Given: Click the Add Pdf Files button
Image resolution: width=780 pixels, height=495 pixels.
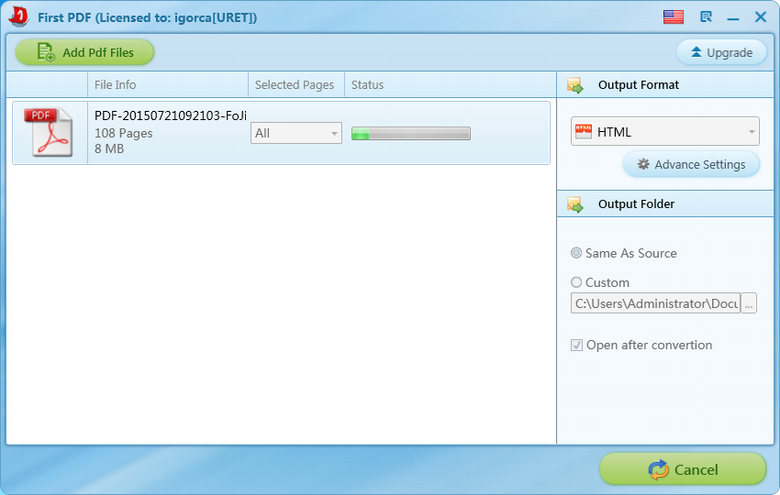Looking at the screenshot, I should coord(85,52).
